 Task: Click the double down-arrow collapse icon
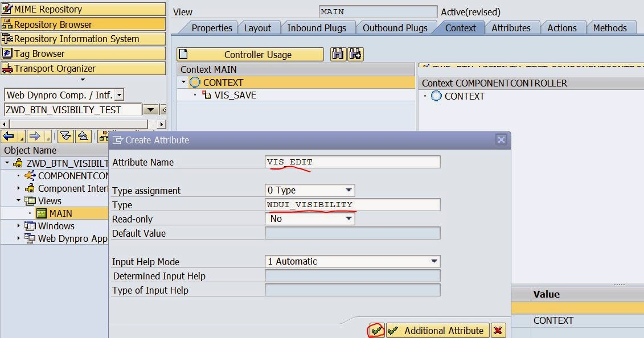click(64, 135)
